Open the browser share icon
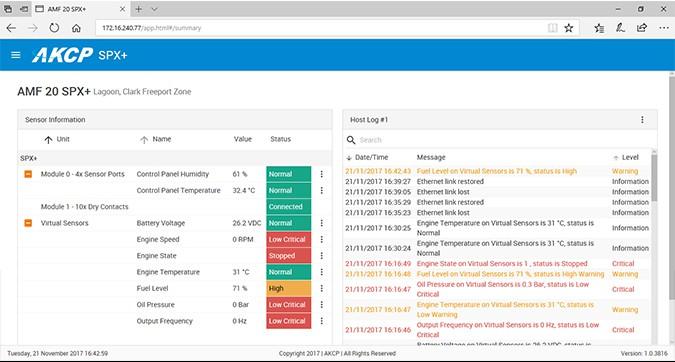This screenshot has width=675, height=362. (642, 28)
